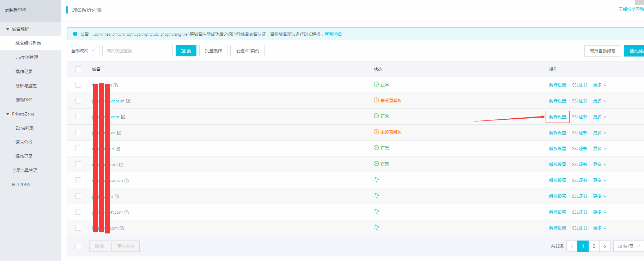Expand 更多 menu in the fifth domain row
This screenshot has height=261, width=644.
(x=600, y=149)
